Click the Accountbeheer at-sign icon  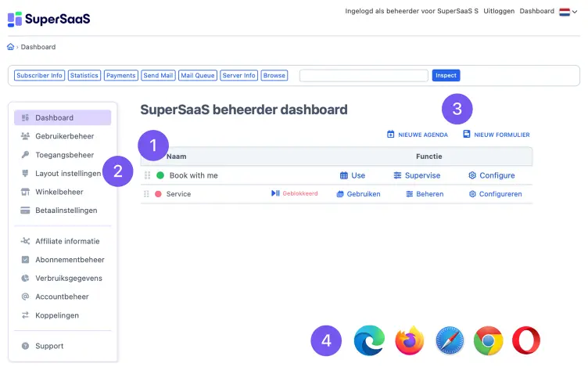(x=25, y=297)
